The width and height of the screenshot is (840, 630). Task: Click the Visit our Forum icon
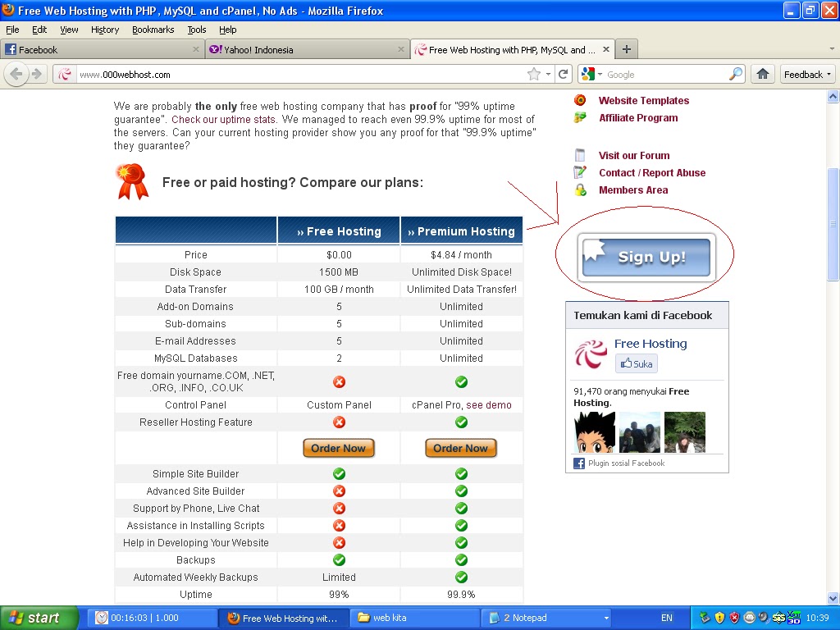coord(580,155)
